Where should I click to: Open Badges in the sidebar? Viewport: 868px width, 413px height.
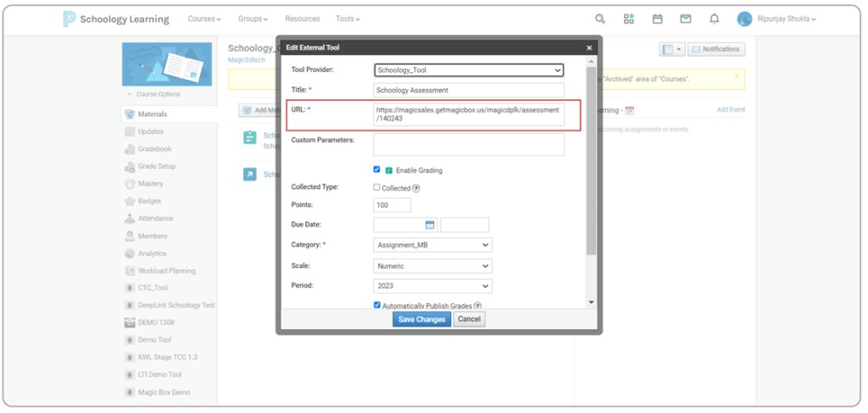[149, 201]
